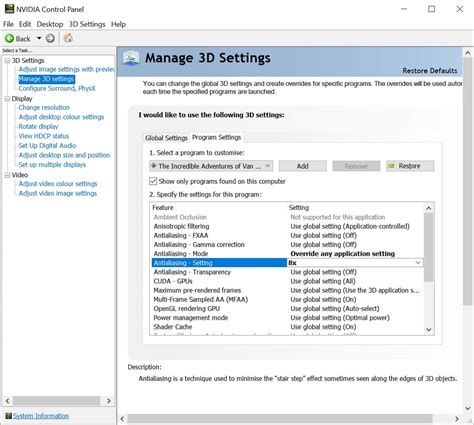Screen dimensions: 474x425
Task: Click the Forward navigation arrow icon
Action: click(50, 39)
